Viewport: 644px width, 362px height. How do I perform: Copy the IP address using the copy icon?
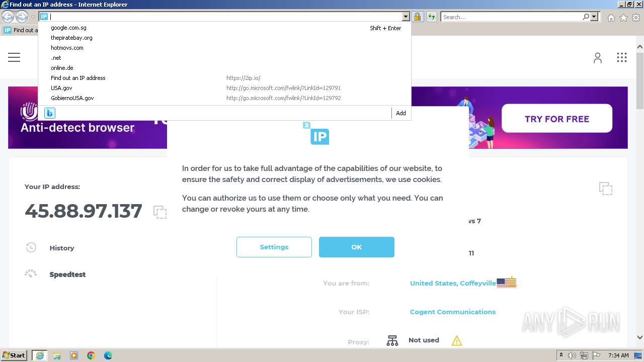tap(160, 212)
